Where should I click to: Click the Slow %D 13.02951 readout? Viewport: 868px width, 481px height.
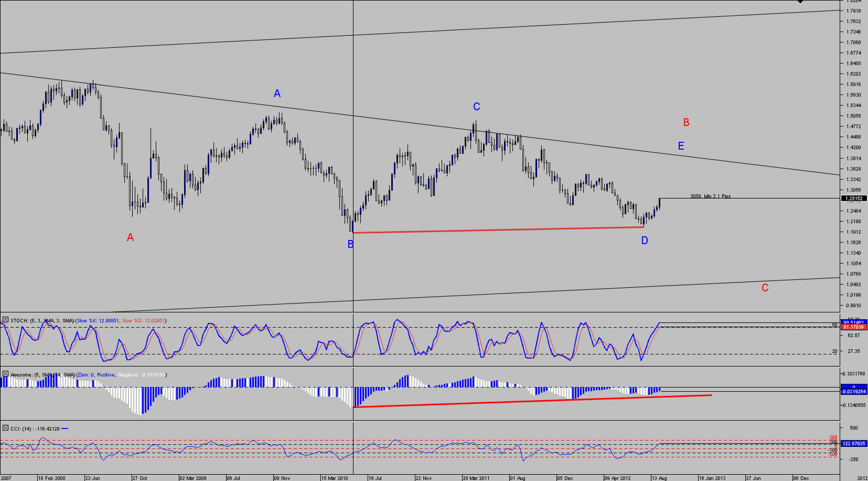[x=144, y=321]
